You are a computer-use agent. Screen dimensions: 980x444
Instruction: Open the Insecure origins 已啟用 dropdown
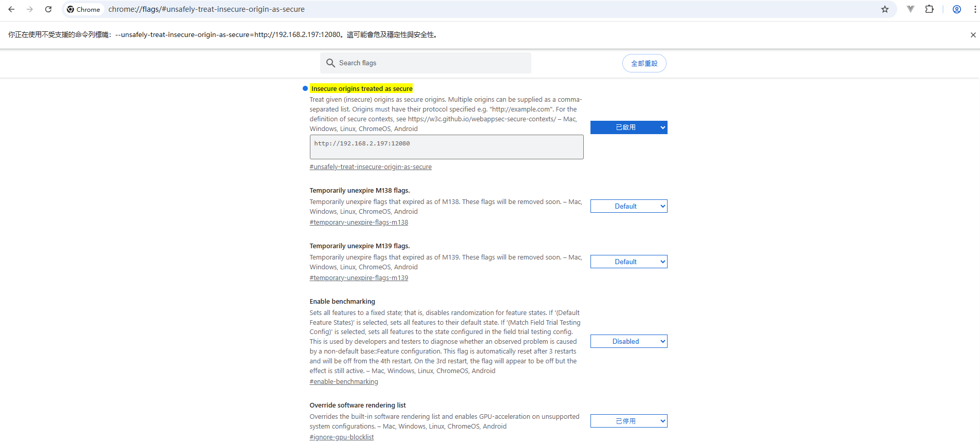coord(628,127)
